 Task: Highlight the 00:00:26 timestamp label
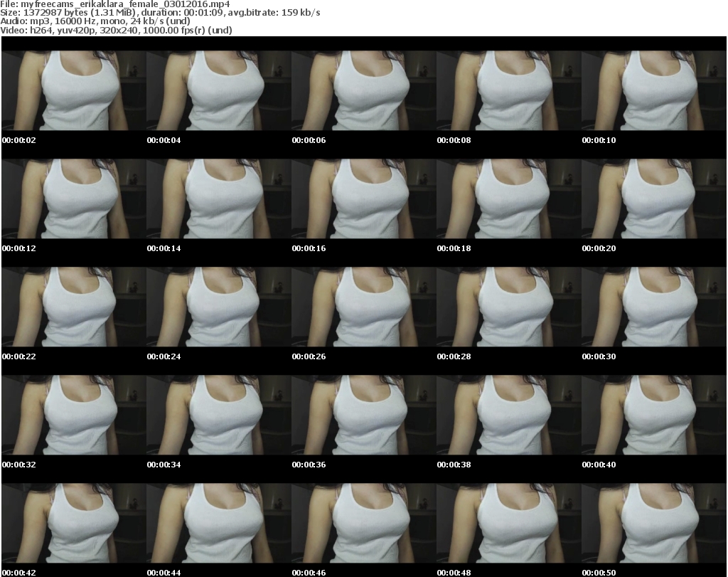point(309,356)
